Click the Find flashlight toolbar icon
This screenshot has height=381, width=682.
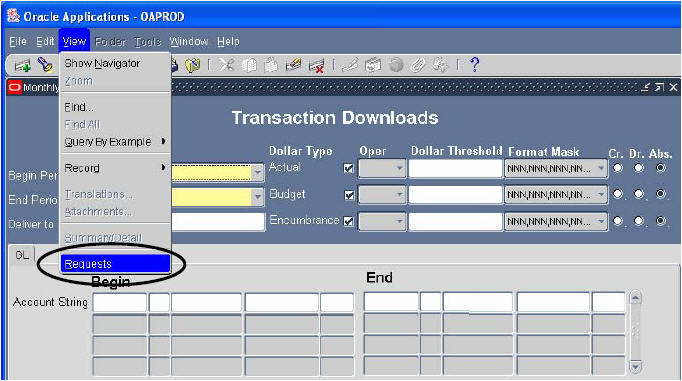[x=45, y=65]
